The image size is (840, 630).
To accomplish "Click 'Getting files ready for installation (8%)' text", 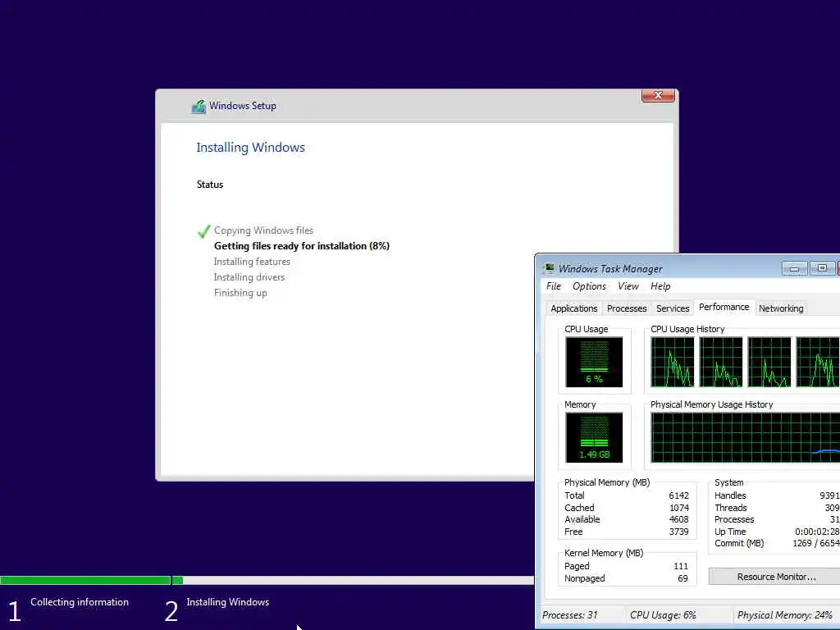I will tap(302, 246).
